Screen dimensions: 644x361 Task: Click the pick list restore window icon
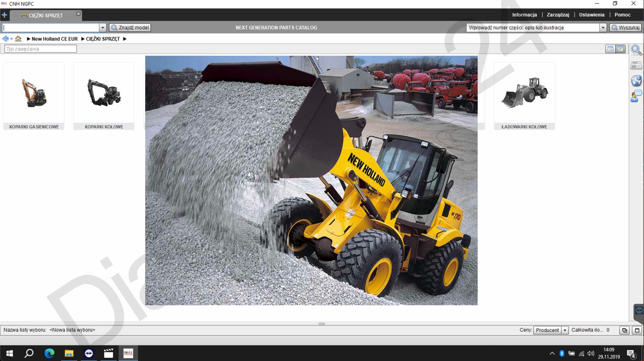tap(624, 330)
